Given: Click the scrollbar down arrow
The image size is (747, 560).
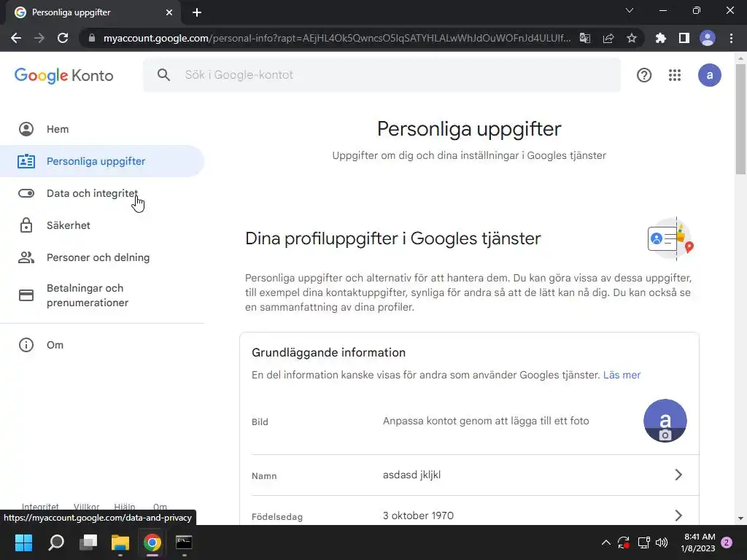Looking at the screenshot, I should [x=740, y=518].
